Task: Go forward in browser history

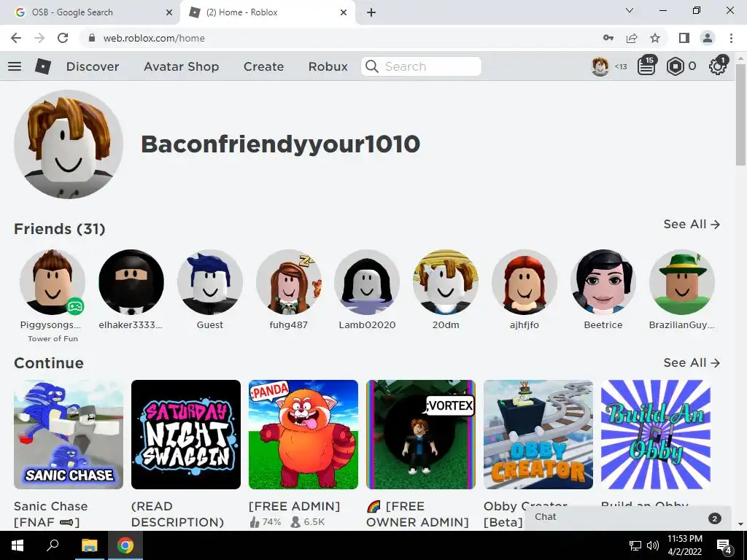Action: 39,38
